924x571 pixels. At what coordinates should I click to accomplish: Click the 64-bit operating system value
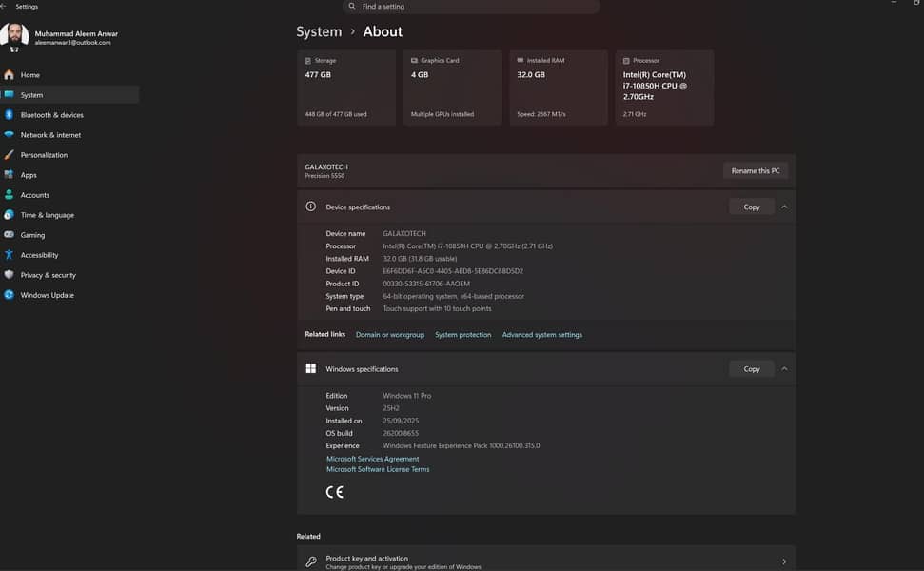click(453, 296)
